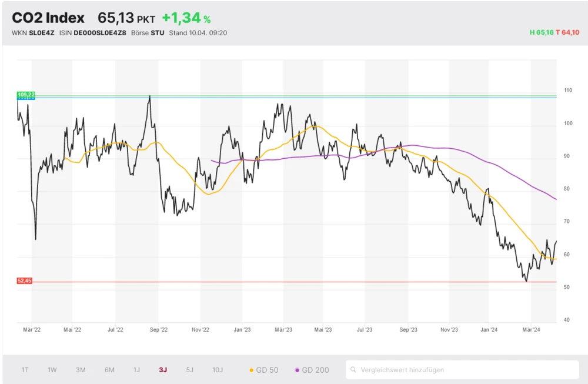Select the 1W time range
Viewport: 588px width, 384px height.
coord(52,370)
